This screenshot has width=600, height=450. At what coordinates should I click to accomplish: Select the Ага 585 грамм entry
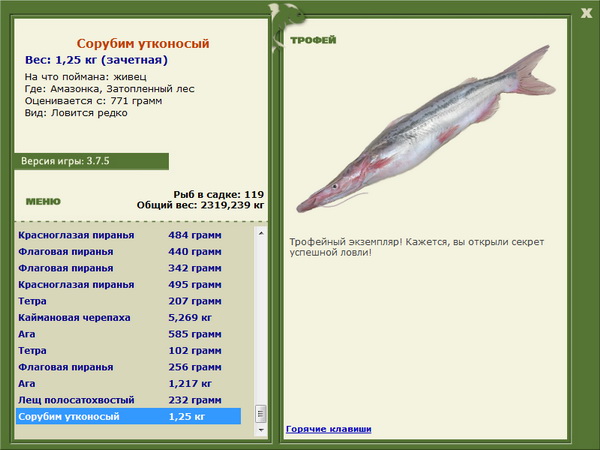[120, 334]
